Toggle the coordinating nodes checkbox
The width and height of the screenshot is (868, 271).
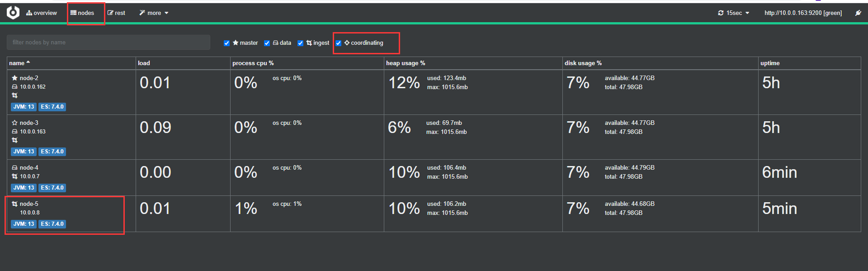click(338, 43)
